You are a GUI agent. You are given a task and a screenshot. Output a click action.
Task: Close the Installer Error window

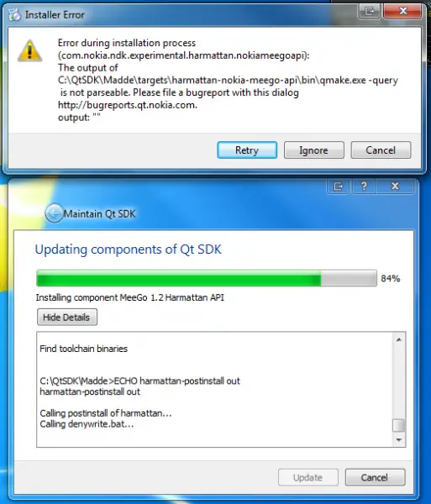402,12
